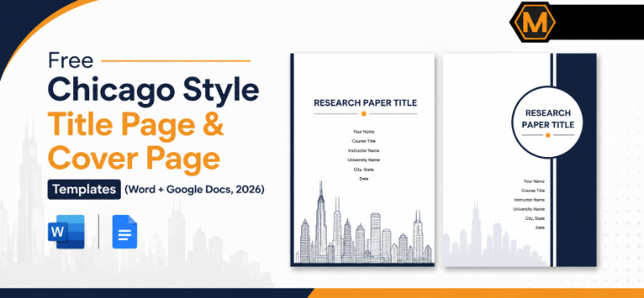Click "Course Title" on the left template
Image resolution: width=644 pixels, height=298 pixels.
pos(364,141)
